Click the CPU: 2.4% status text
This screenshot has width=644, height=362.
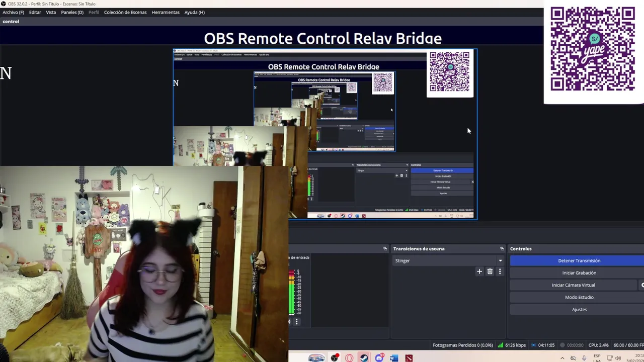(599, 345)
